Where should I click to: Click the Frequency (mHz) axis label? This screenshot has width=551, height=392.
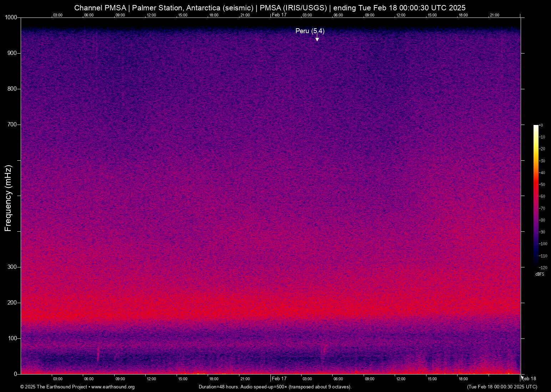click(x=8, y=198)
